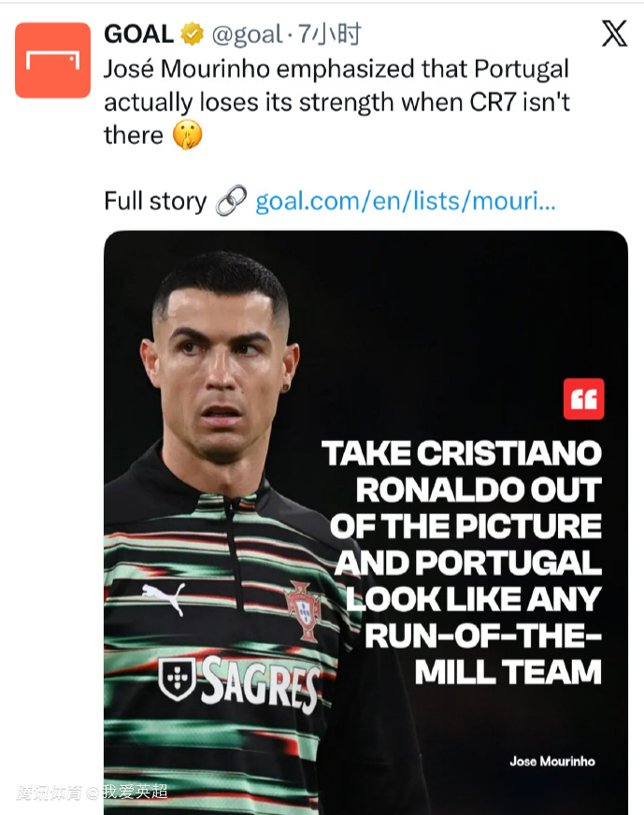Click the Portugal federation crest on the jersey

pos(303,609)
